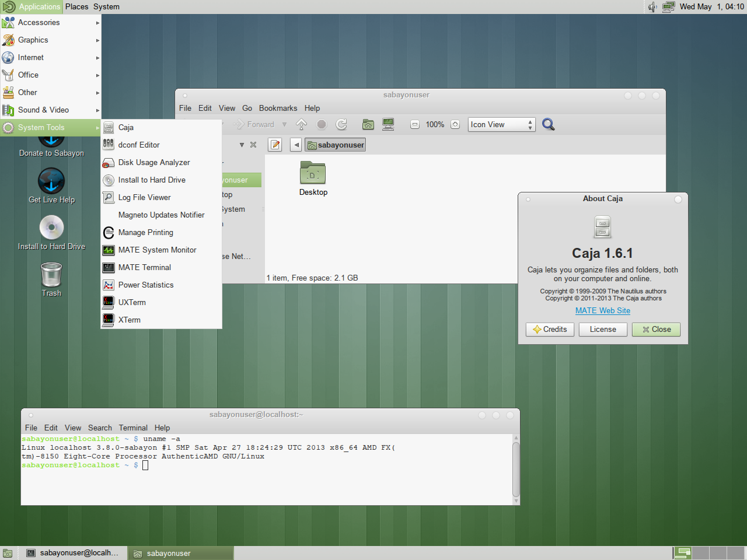Viewport: 747px width, 560px height.
Task: Open the MATE Web Site link
Action: (x=603, y=311)
